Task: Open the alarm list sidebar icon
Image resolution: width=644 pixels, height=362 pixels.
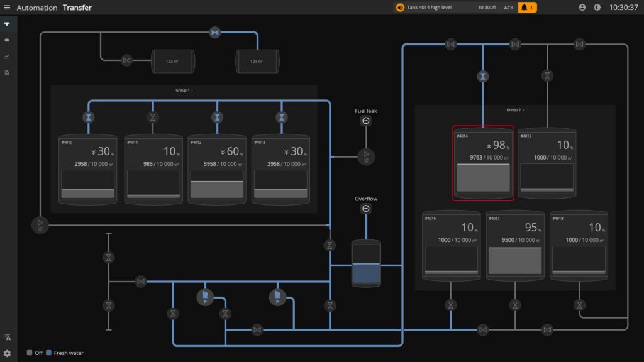Action: (x=7, y=337)
